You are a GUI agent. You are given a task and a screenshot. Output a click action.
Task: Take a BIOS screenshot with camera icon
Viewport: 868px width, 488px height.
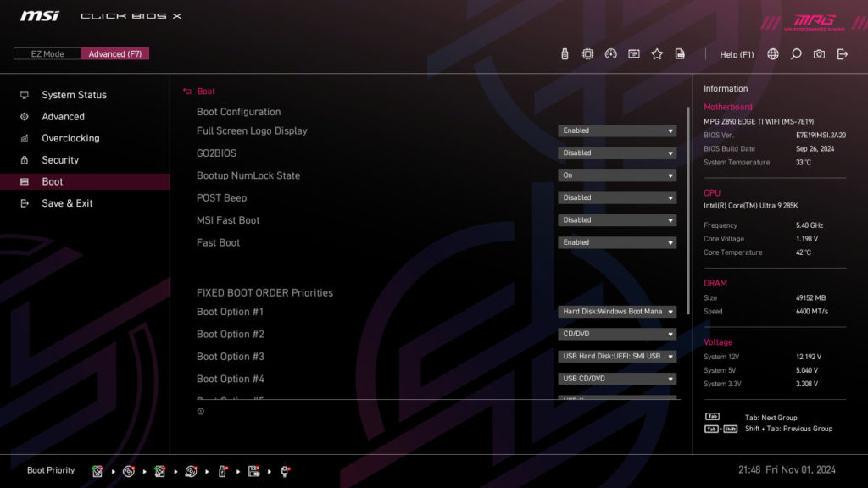click(x=819, y=53)
